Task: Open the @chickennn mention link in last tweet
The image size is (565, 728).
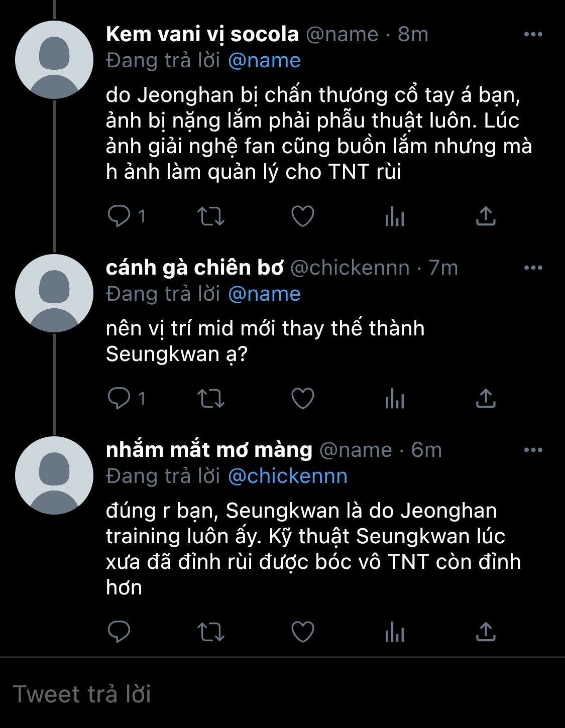Action: point(287,476)
